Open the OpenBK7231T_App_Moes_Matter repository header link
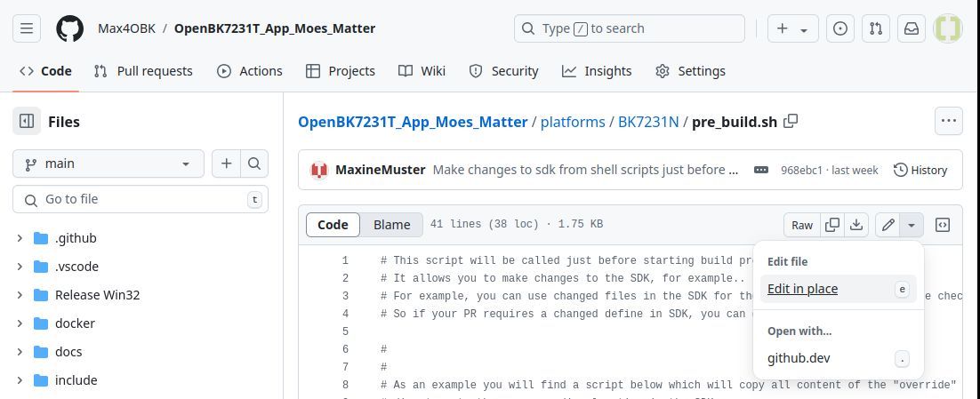The width and height of the screenshot is (980, 399). [x=275, y=28]
